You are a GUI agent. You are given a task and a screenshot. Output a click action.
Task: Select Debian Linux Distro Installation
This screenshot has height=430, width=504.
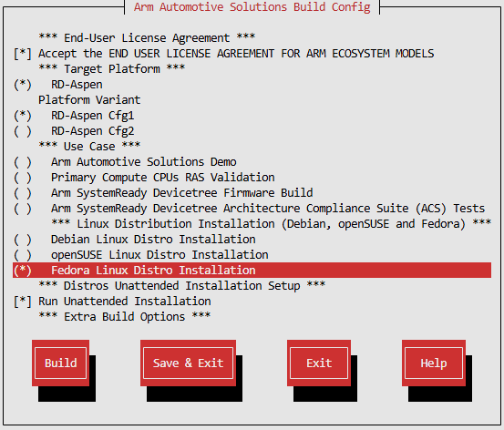(x=23, y=240)
